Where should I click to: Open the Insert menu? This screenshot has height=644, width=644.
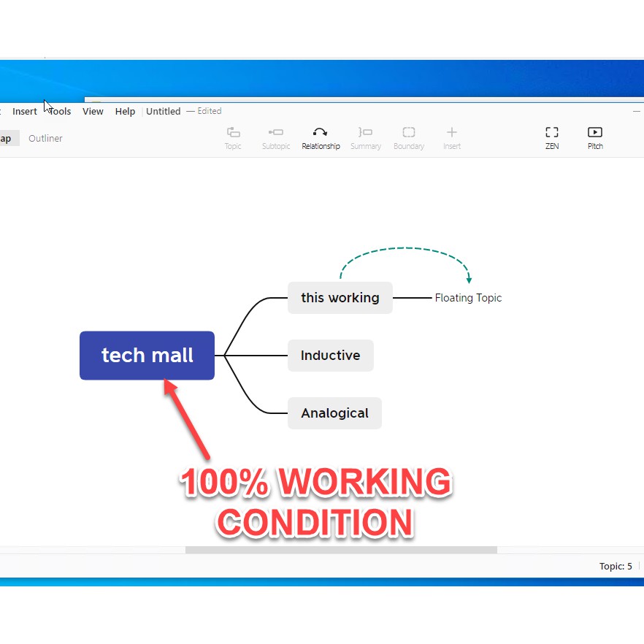click(25, 112)
